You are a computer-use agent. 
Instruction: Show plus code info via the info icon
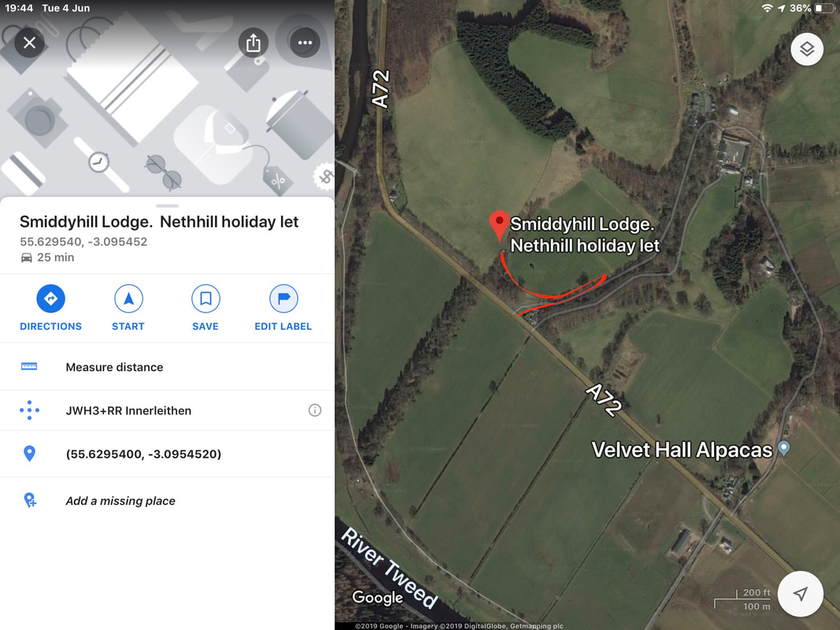(x=315, y=410)
